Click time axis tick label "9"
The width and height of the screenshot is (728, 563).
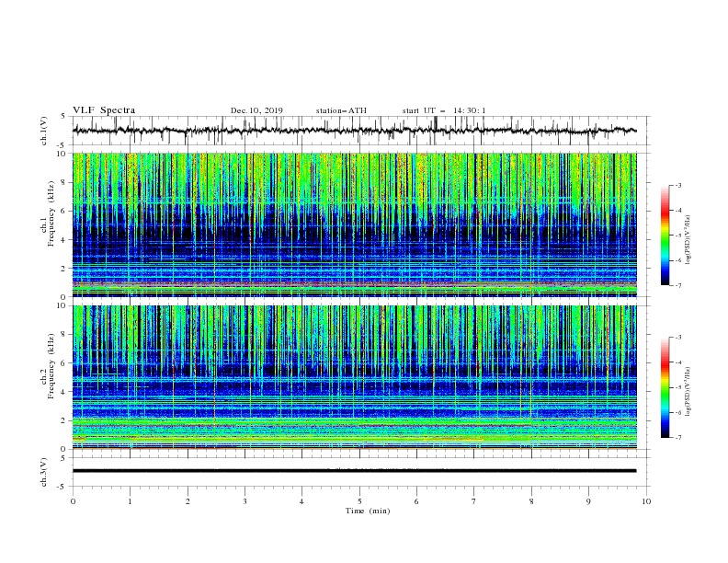click(588, 501)
